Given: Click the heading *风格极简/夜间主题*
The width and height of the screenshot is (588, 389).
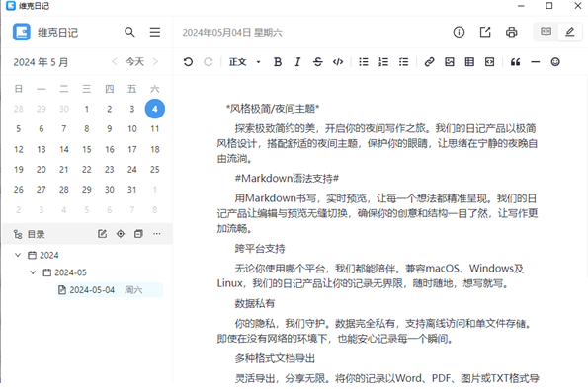Looking at the screenshot, I should tap(273, 109).
